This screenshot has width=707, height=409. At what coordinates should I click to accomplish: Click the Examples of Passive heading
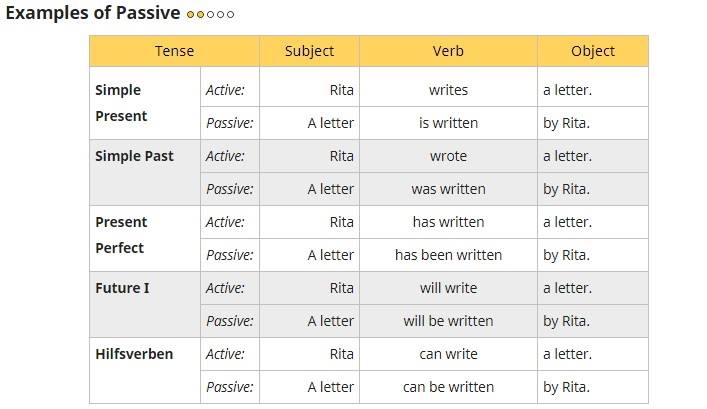[93, 13]
